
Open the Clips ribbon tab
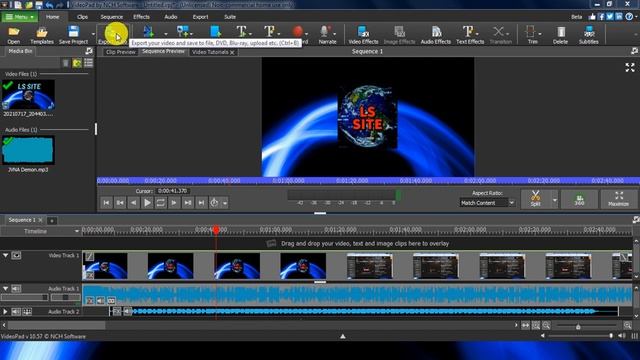point(82,17)
